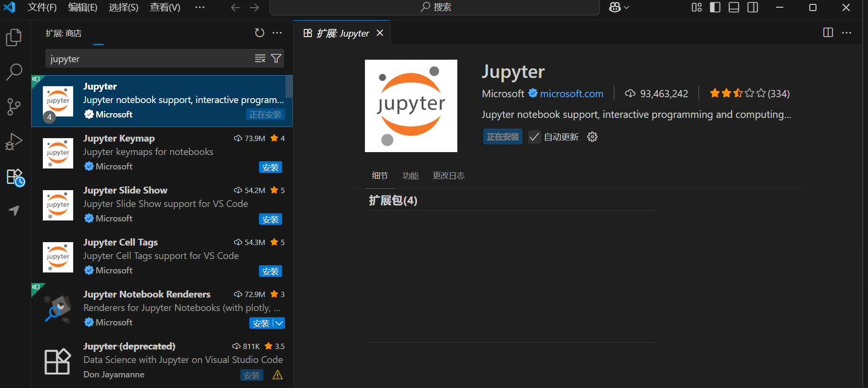Select Jupyter Slide Show list entry title
The image size is (868, 388).
click(125, 190)
